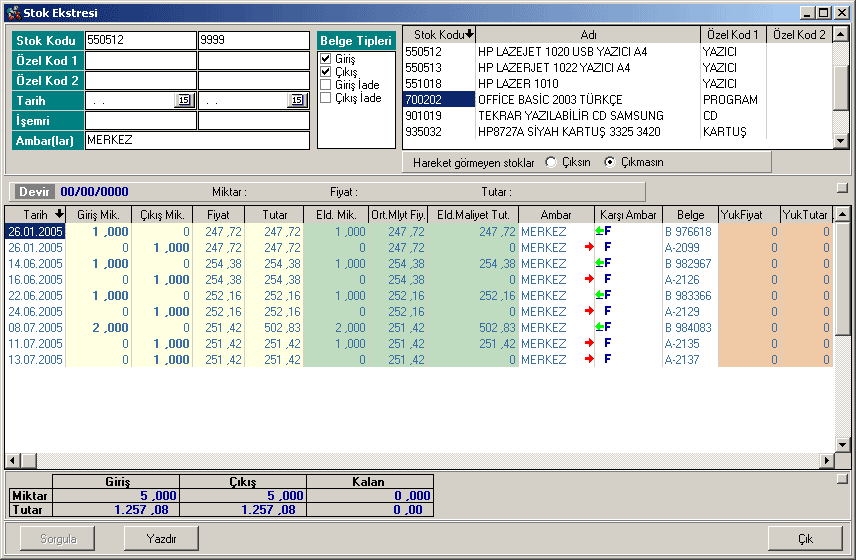The height and width of the screenshot is (560, 856).
Task: Click the Çıkış Mik. column header
Action: coord(162,215)
